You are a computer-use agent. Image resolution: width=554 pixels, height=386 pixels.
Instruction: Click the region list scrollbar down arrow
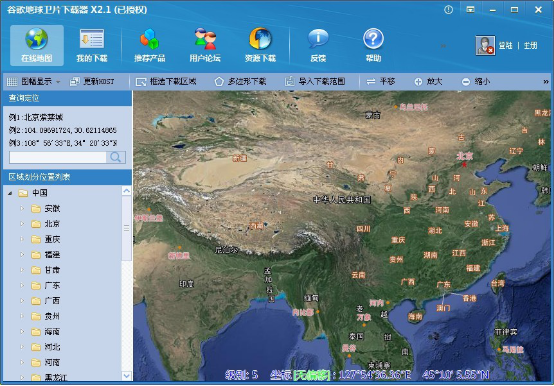coord(126,376)
